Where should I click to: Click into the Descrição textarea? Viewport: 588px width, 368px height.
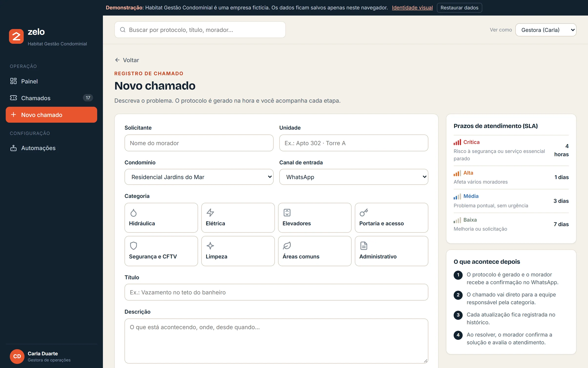276,341
